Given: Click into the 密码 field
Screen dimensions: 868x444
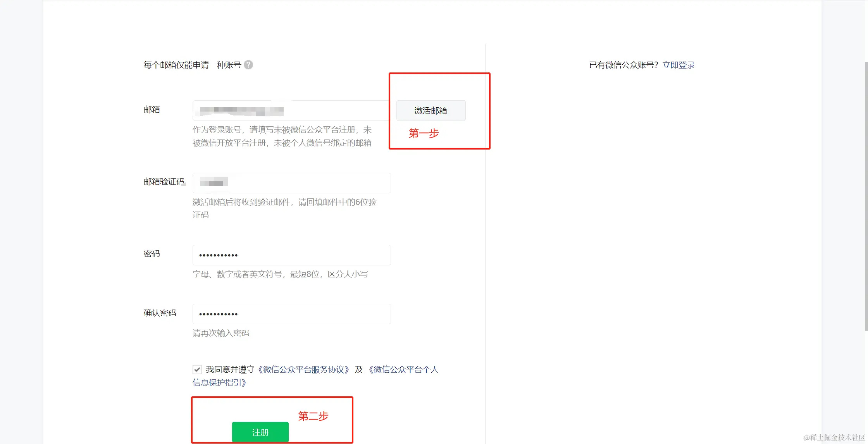Looking at the screenshot, I should tap(291, 255).
